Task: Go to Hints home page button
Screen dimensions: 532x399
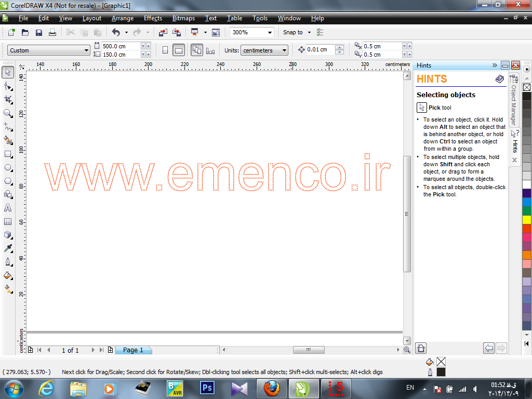Action: coord(421,348)
